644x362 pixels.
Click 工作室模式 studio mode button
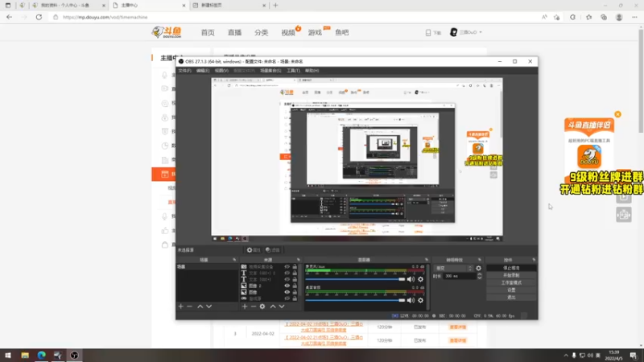pos(511,283)
